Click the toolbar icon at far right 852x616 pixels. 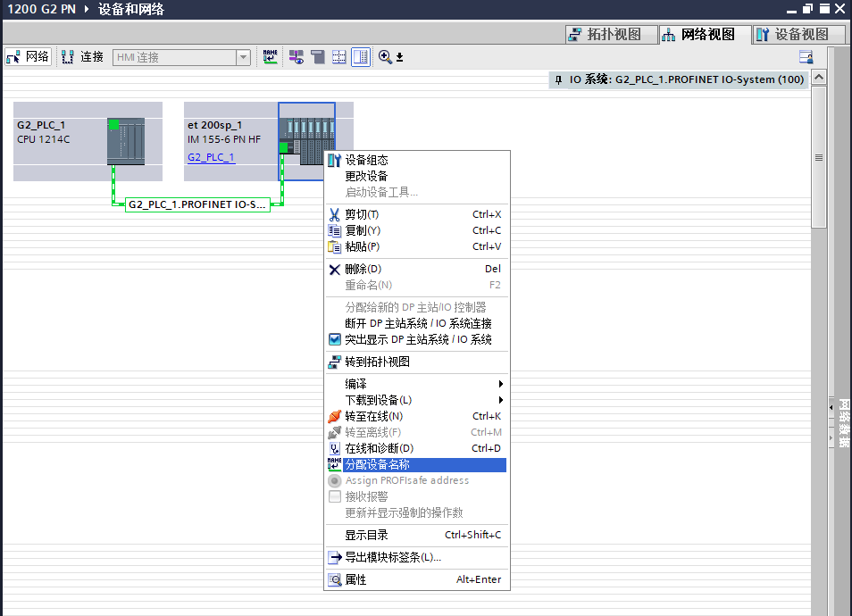(806, 57)
